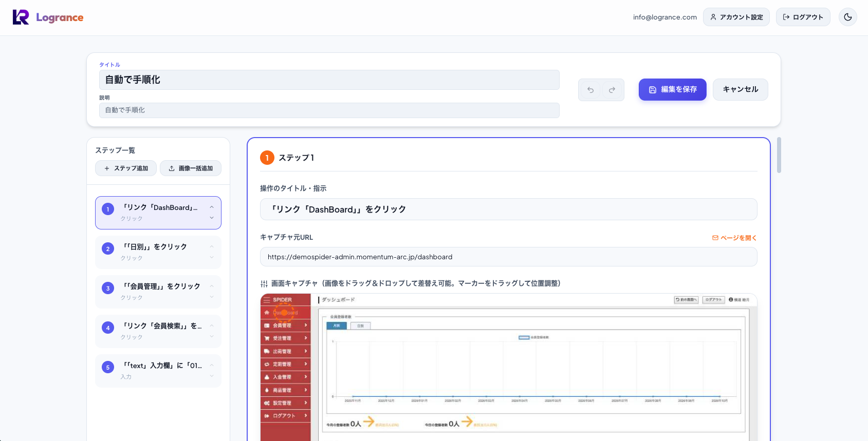Viewport: 868px width, 441px height.
Task: Click the info@logrance.com email text
Action: pyautogui.click(x=665, y=17)
